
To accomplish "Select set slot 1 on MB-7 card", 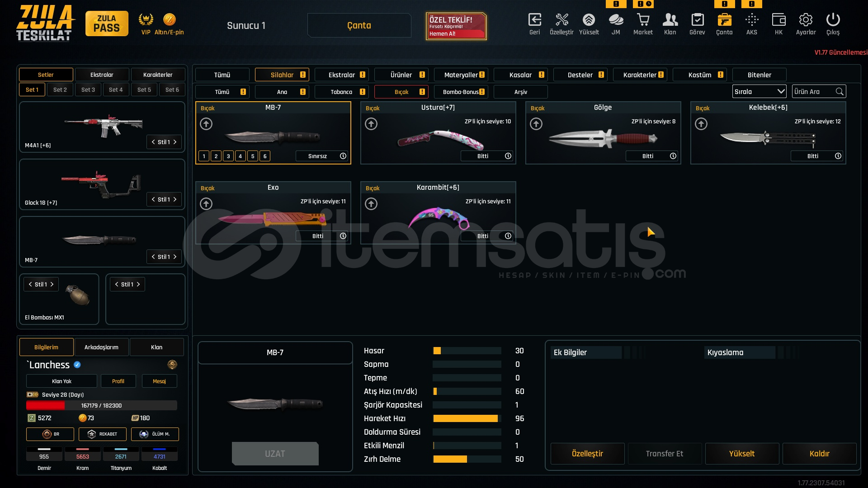I will tap(204, 156).
